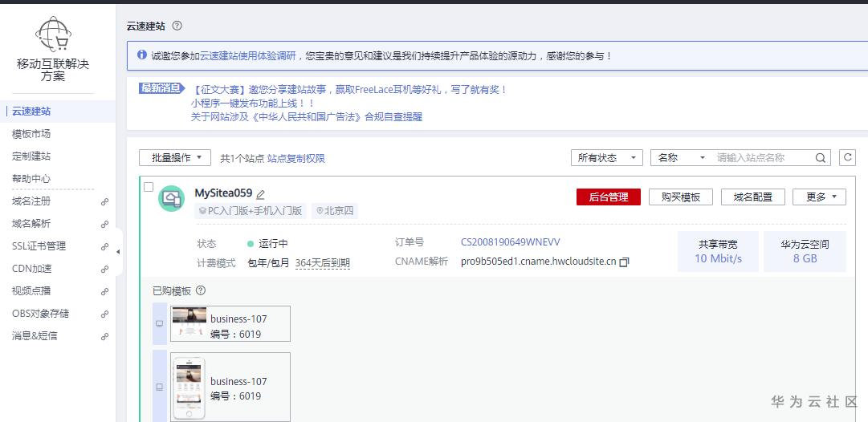This screenshot has height=422, width=868.
Task: Go to 域名注册 in the sidebar
Action: 31,201
